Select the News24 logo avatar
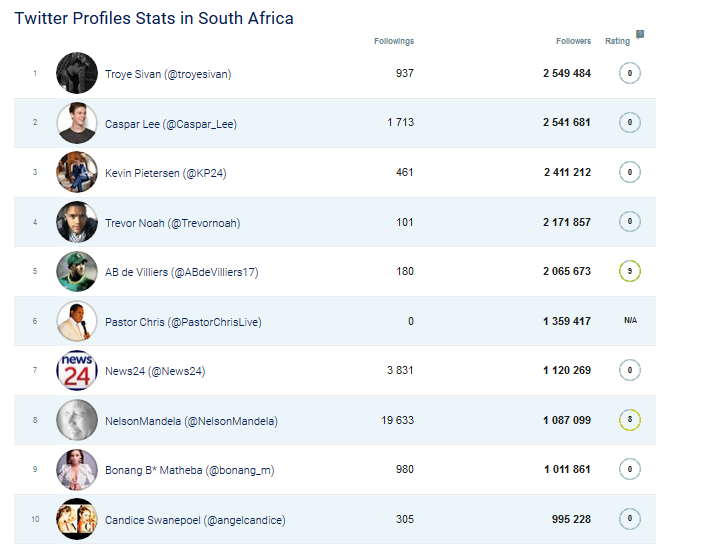This screenshot has height=549, width=705. coord(77,370)
